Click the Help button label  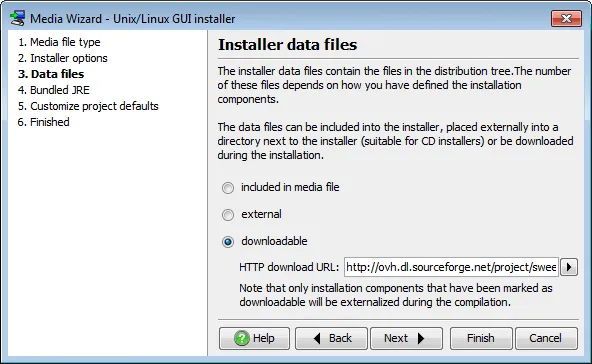point(264,338)
